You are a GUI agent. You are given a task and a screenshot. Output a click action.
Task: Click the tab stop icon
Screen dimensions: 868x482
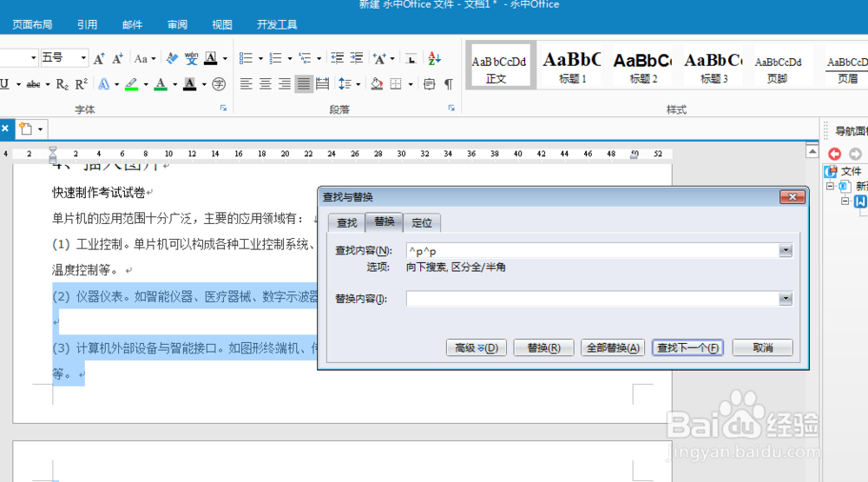(411, 58)
